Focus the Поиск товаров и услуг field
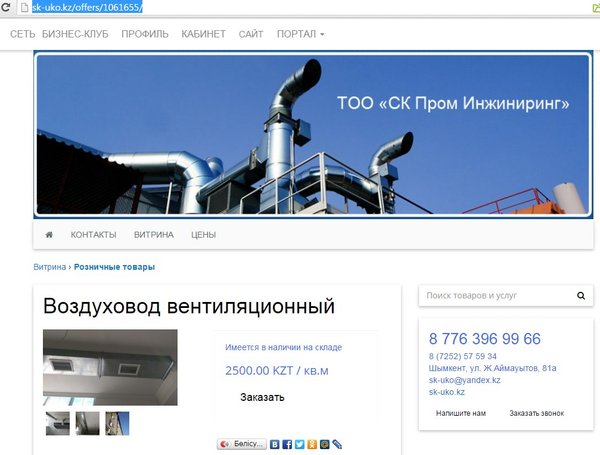The width and height of the screenshot is (600, 455). 494,296
